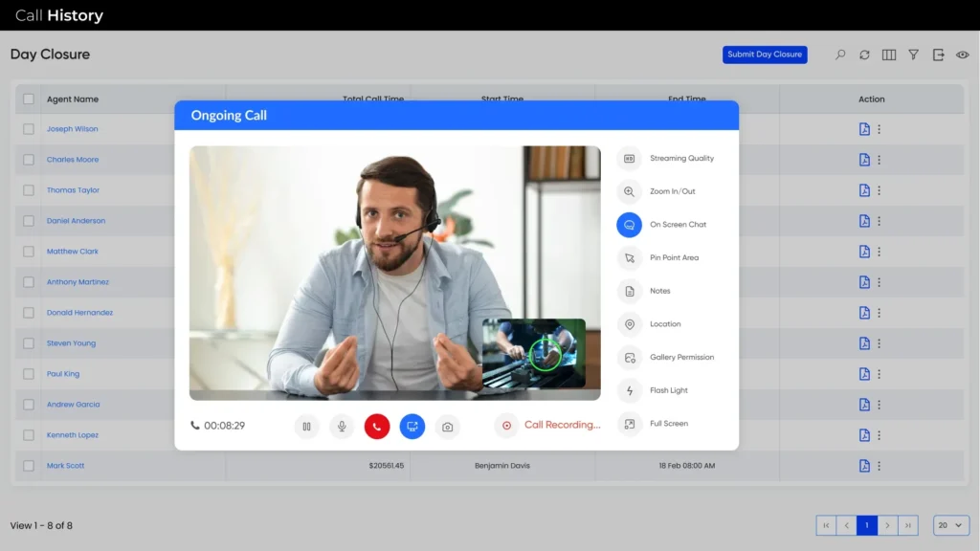Go to page 1 in pagination

867,525
